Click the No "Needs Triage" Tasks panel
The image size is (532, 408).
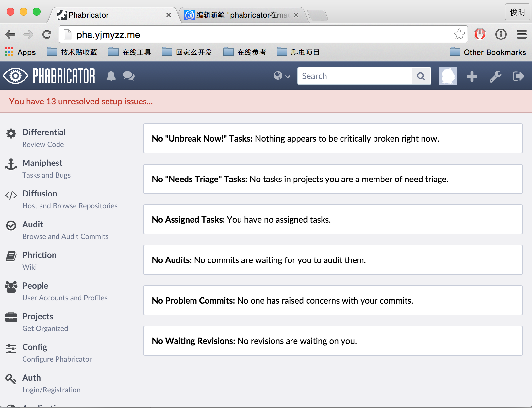[333, 179]
